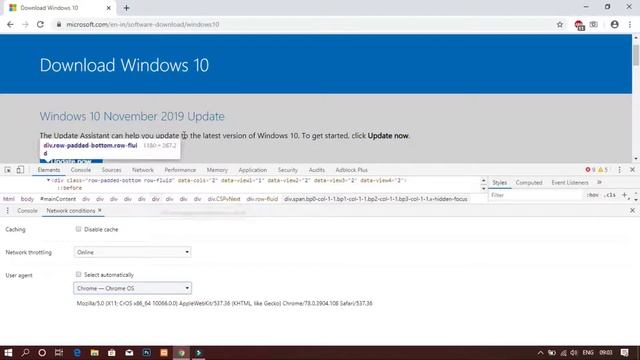Toggle the :hov element state button
The image size is (640, 360).
click(x=592, y=195)
